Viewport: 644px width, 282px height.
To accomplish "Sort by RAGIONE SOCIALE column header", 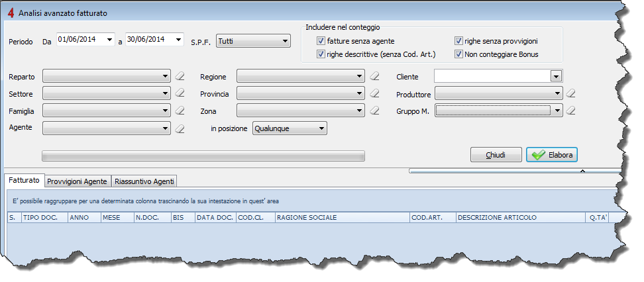I will click(341, 217).
